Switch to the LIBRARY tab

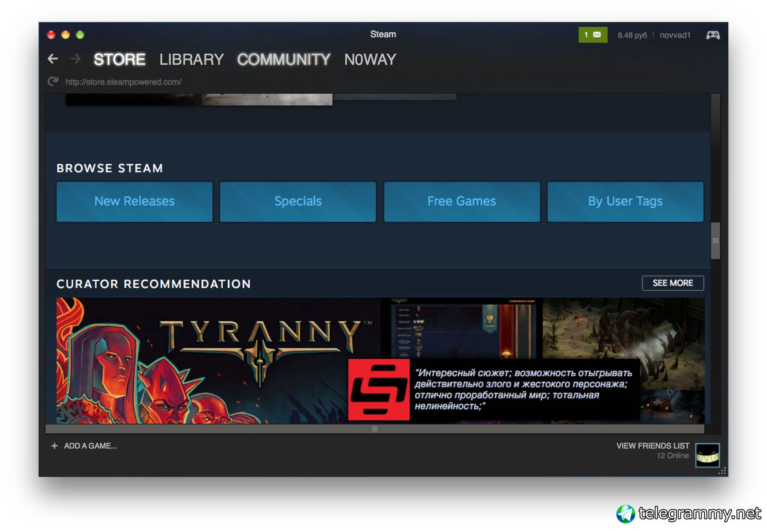191,60
